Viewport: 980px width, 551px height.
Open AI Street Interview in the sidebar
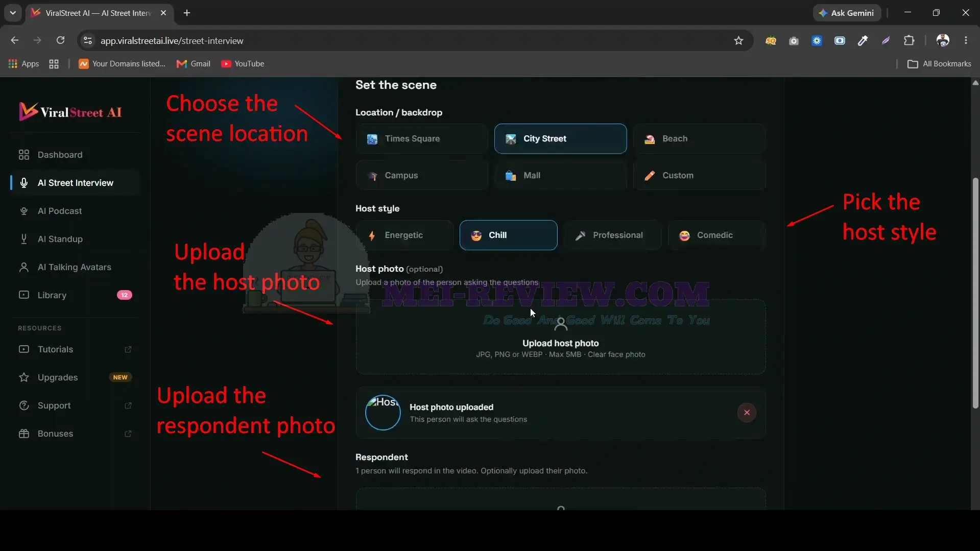pos(75,183)
